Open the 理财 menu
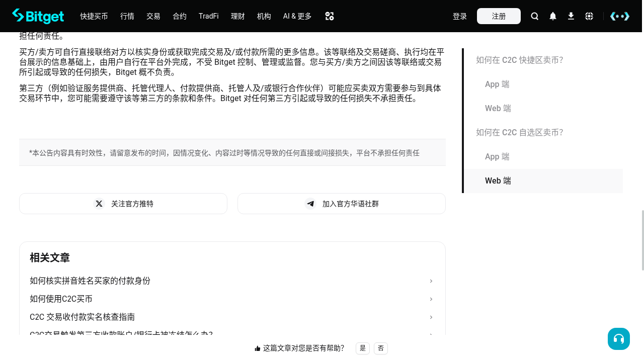The height and width of the screenshot is (362, 644). [x=238, y=16]
